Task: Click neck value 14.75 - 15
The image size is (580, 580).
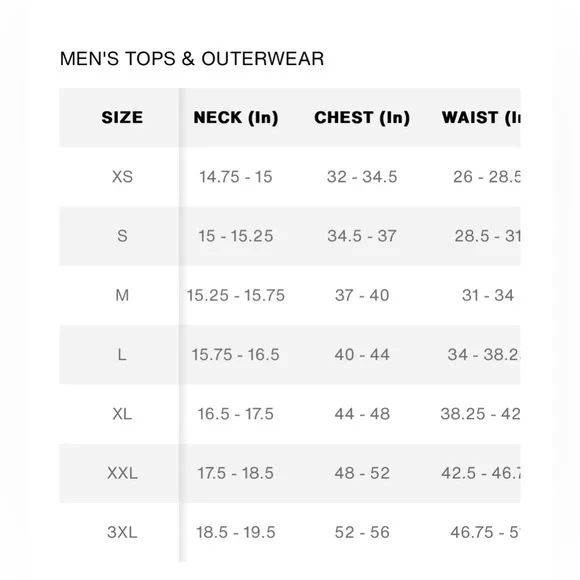Action: pos(236,177)
